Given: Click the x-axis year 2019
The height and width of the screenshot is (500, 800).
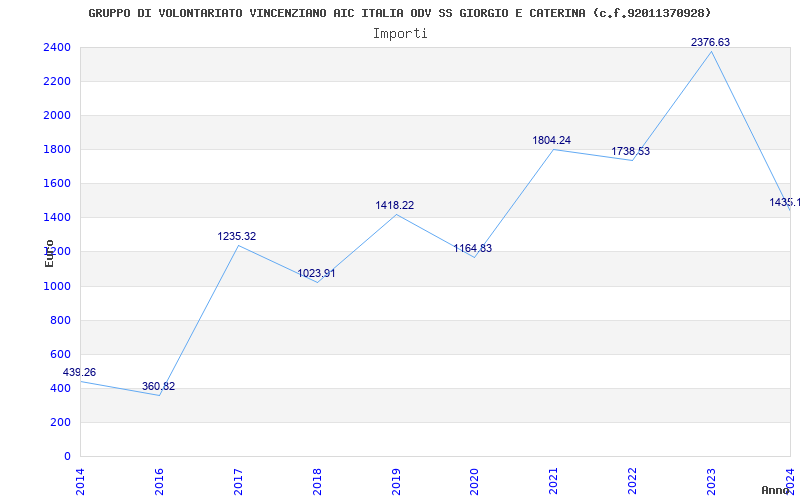Looking at the screenshot, I should click(x=396, y=481).
